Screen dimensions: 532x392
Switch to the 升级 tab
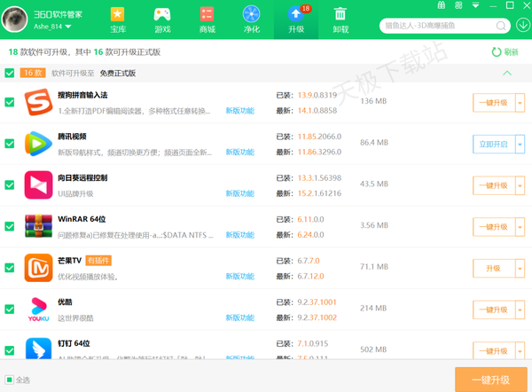click(295, 20)
